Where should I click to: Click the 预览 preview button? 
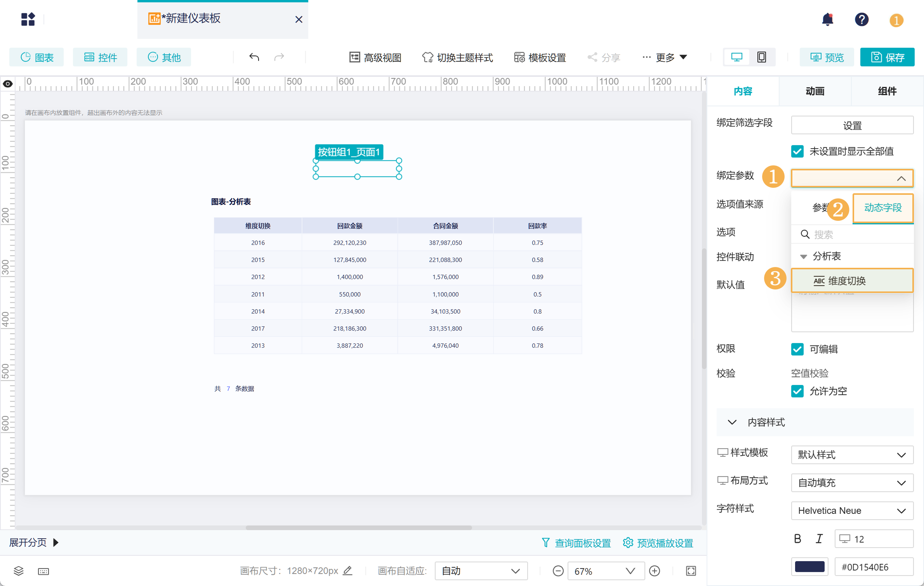[827, 57]
